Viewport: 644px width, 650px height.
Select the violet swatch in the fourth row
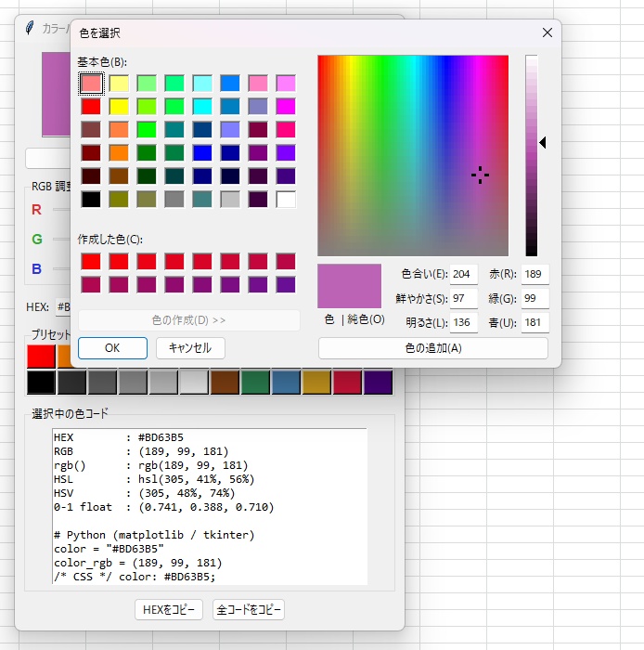coord(286,153)
